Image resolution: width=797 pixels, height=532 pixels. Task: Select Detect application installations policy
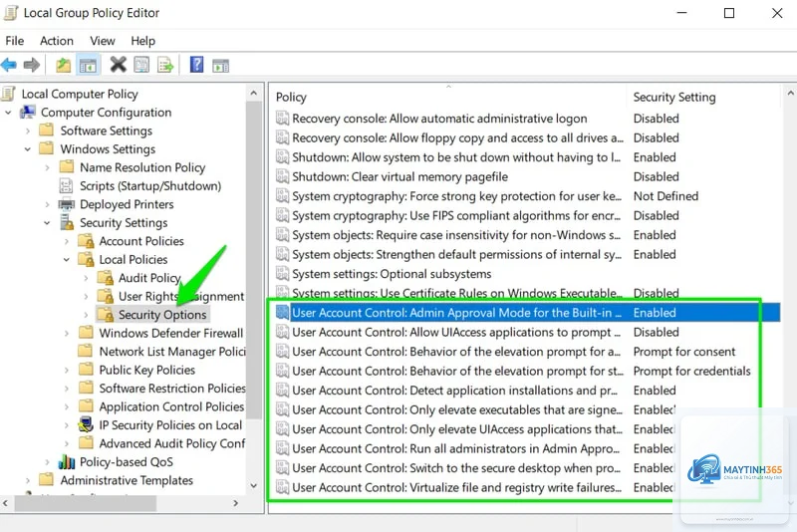click(455, 391)
